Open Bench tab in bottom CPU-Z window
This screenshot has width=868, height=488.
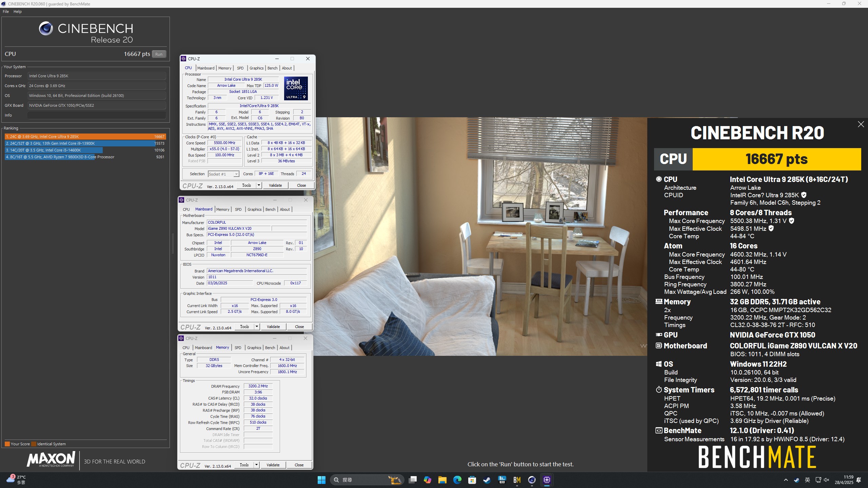click(x=270, y=348)
